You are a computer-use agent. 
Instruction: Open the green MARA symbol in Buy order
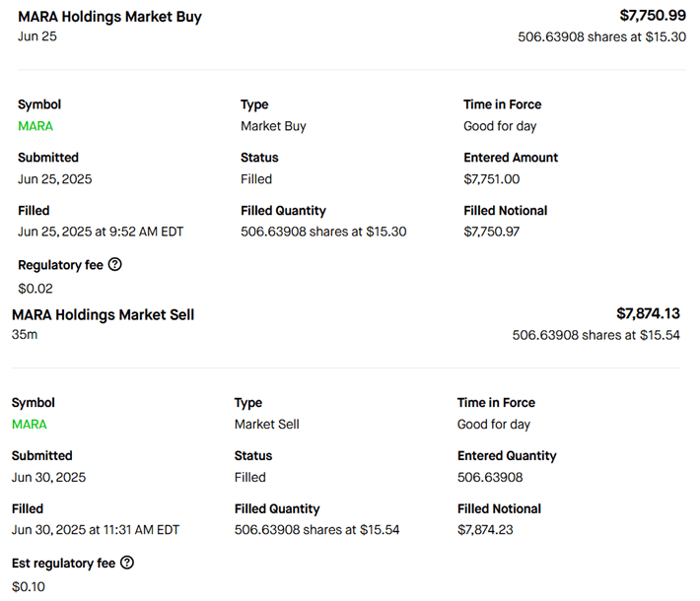click(x=35, y=126)
